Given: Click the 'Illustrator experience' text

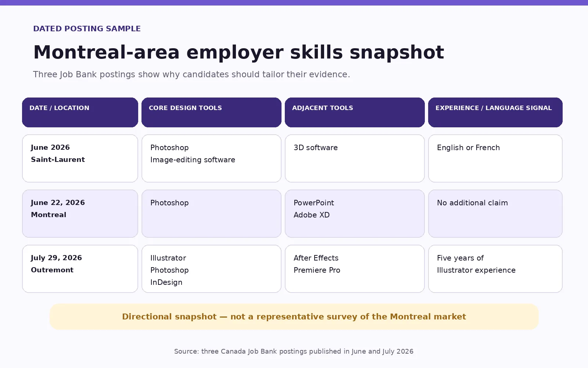Looking at the screenshot, I should 476,270.
